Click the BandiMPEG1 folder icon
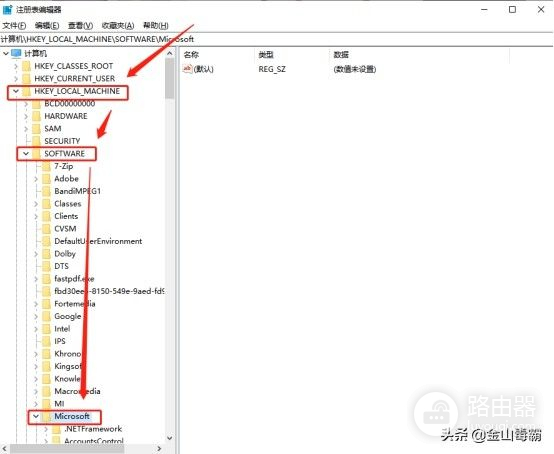This screenshot has width=554, height=454. (46, 191)
